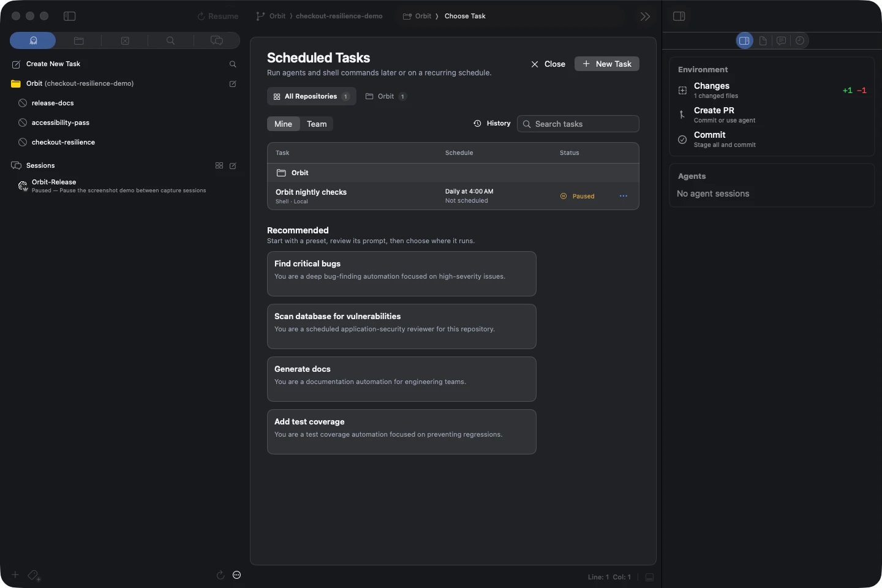Viewport: 882px width, 588px height.
Task: Select the All Repositories tab
Action: (x=311, y=96)
